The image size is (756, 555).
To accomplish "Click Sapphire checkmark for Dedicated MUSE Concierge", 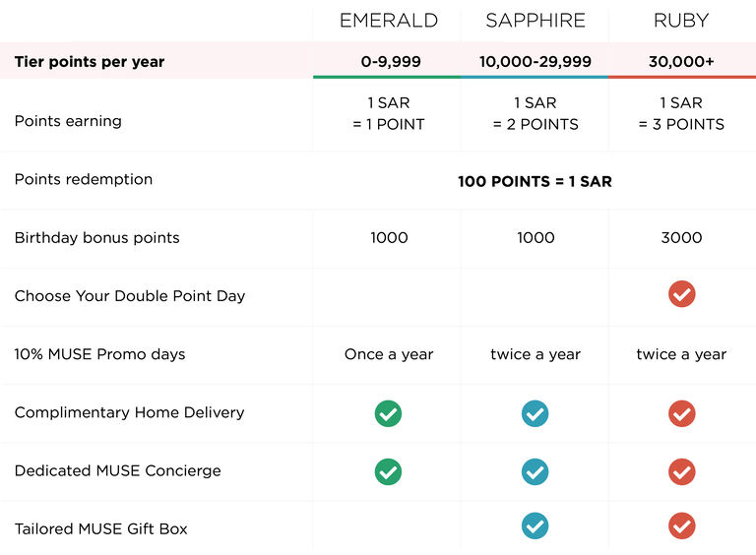I will click(535, 471).
